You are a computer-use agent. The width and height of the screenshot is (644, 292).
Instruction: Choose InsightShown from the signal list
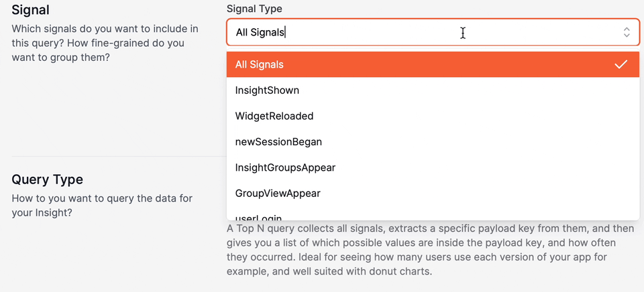267,90
